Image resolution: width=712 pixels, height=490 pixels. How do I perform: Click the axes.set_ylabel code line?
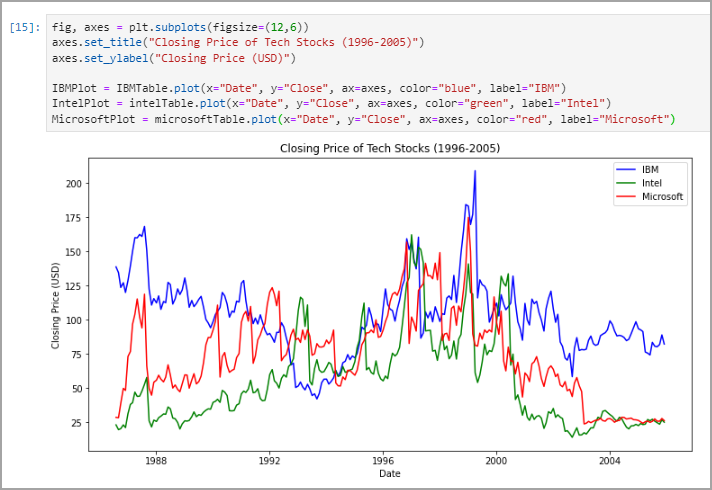(x=174, y=58)
